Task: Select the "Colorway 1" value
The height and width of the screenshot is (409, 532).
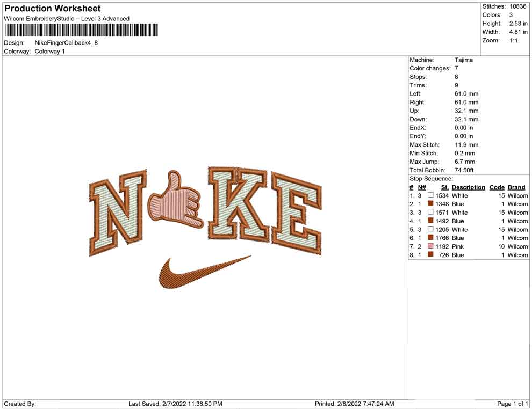Action: pos(49,51)
